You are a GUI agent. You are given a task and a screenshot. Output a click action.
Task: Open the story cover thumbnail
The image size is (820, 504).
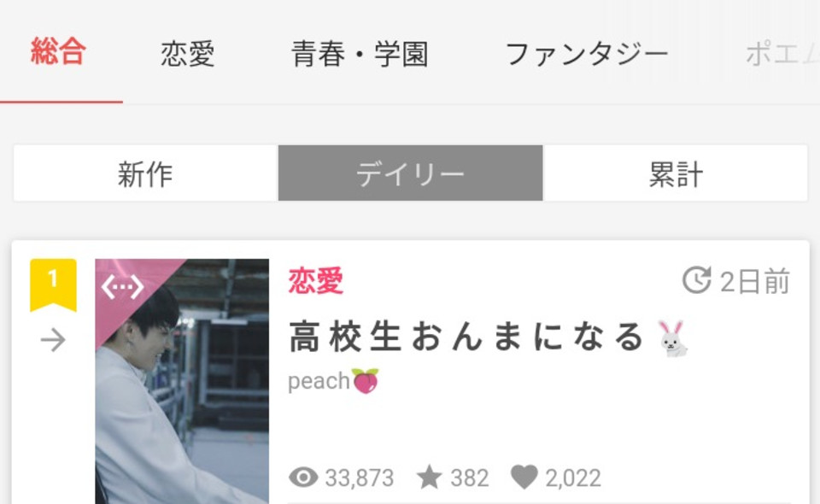(182, 381)
